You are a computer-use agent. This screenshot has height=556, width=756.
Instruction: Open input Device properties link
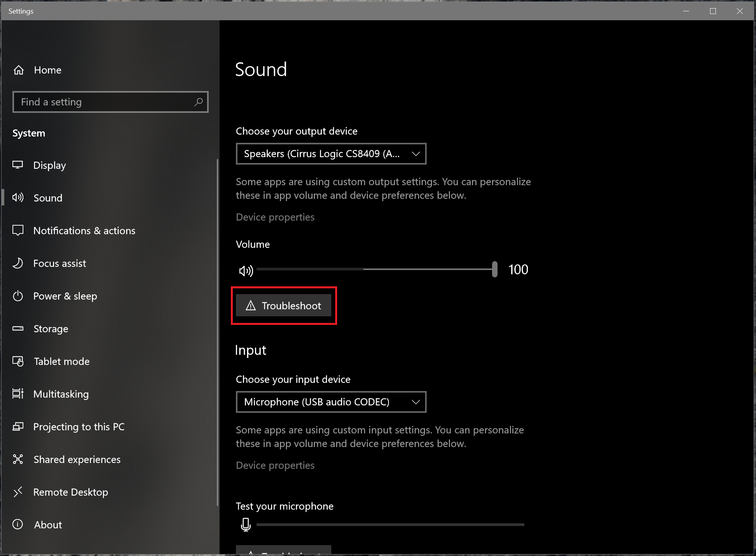[x=275, y=465]
